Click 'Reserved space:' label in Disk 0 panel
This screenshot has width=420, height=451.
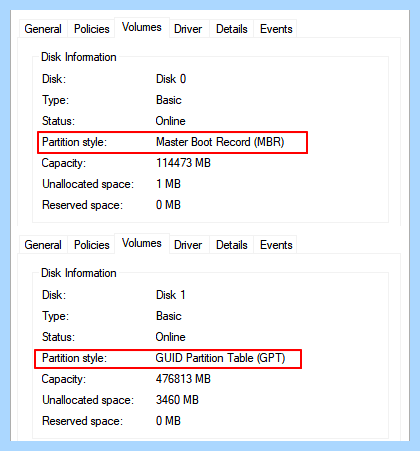point(82,205)
